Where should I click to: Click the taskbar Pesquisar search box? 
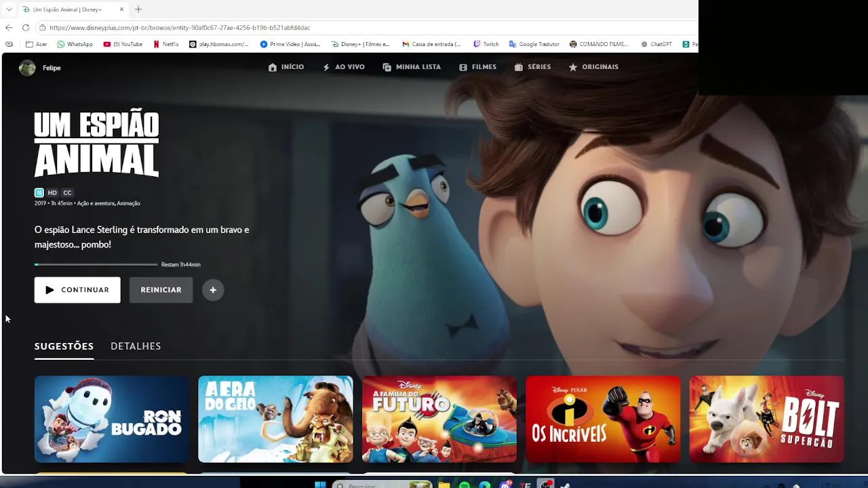pyautogui.click(x=382, y=485)
